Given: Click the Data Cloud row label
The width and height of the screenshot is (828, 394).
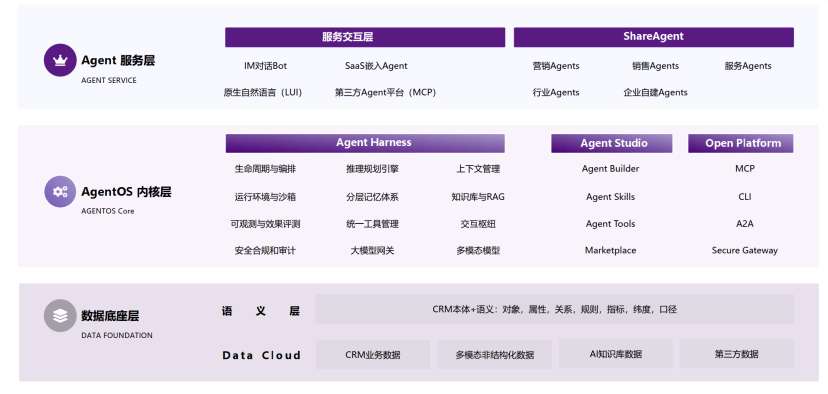Looking at the screenshot, I should click(261, 355).
